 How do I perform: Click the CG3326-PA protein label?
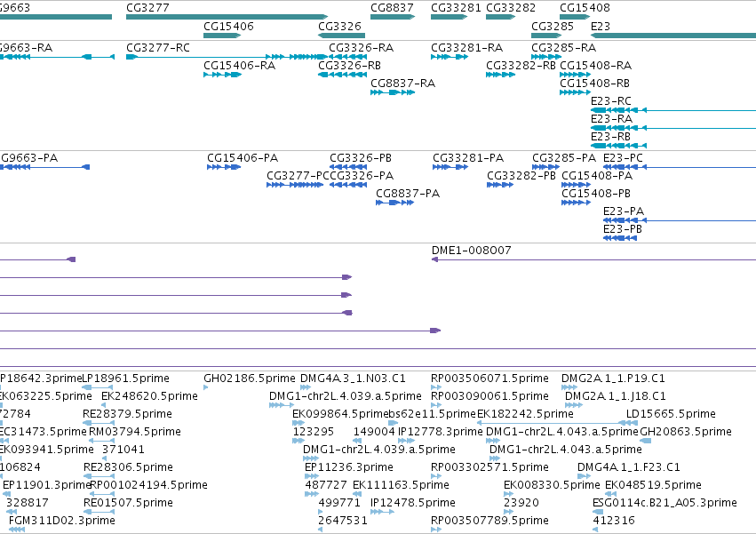point(362,176)
